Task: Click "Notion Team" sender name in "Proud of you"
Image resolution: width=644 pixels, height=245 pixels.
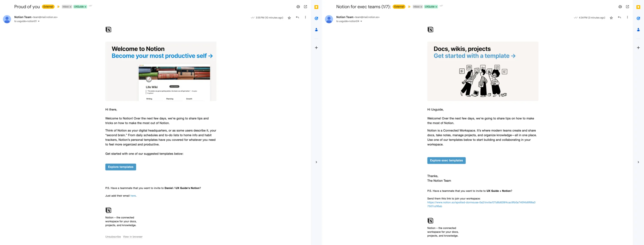Action: point(23,17)
